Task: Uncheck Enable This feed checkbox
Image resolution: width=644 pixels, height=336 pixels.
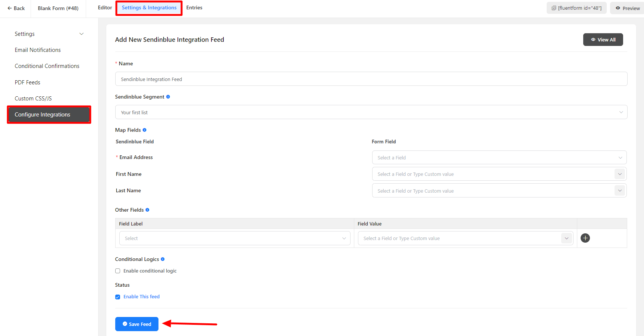Action: click(118, 297)
